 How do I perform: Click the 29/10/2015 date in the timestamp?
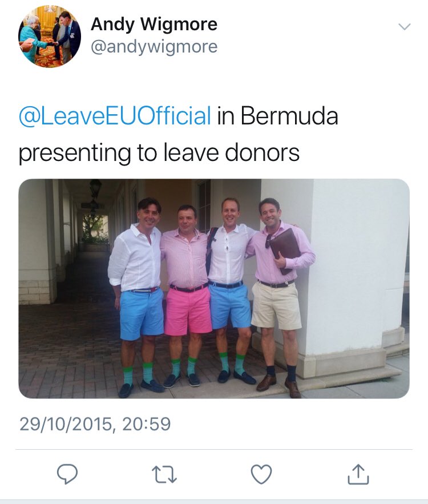[x=66, y=424]
